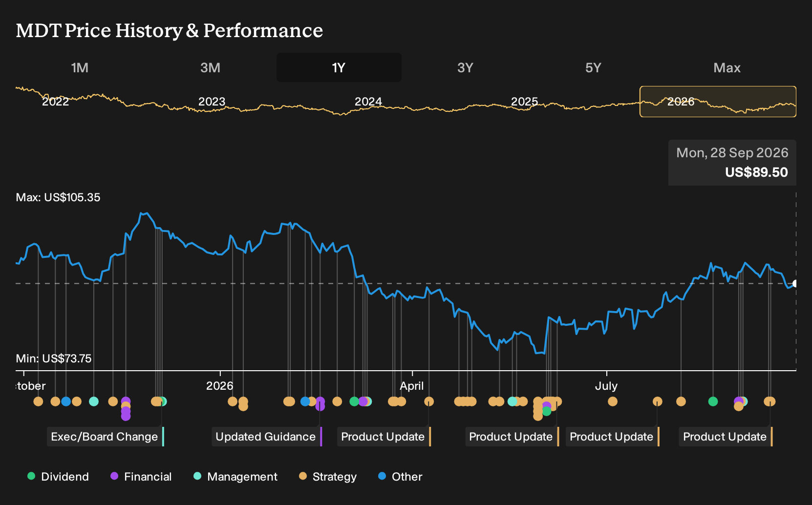The width and height of the screenshot is (812, 505).
Task: Click the MDT Price History & Performance heading
Action: click(170, 30)
